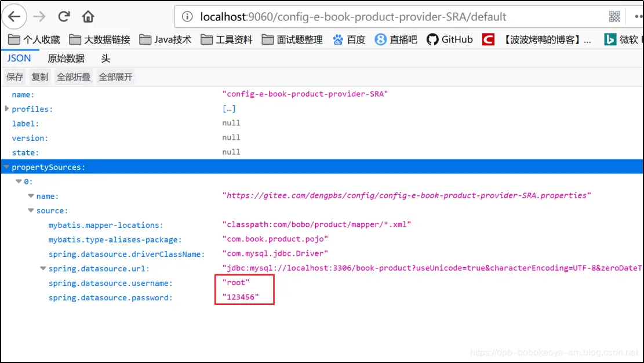Switch to the 头 headers tab

pyautogui.click(x=105, y=59)
